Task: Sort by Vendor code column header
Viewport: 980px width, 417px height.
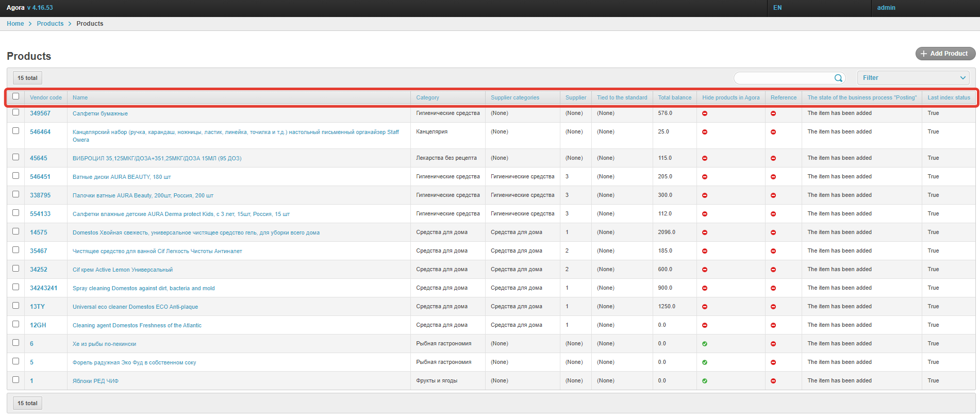Action: click(x=45, y=97)
